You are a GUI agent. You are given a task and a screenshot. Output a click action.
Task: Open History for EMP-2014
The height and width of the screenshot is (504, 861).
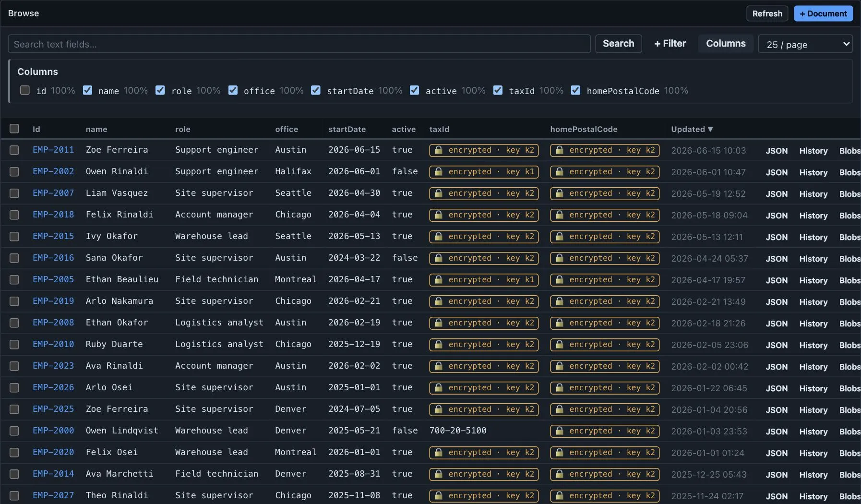pos(813,475)
